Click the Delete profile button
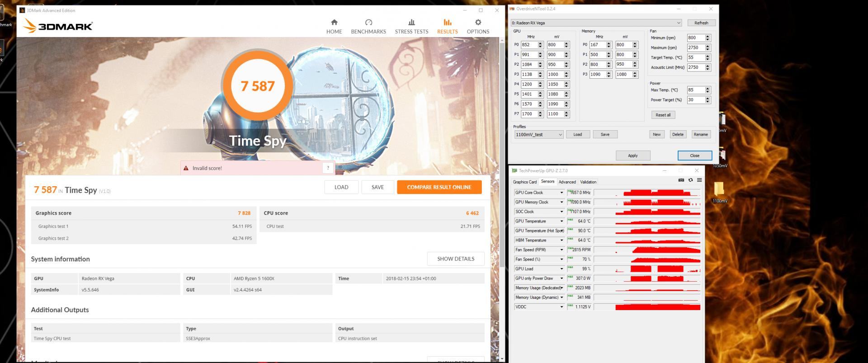This screenshot has height=363, width=868. point(678,134)
